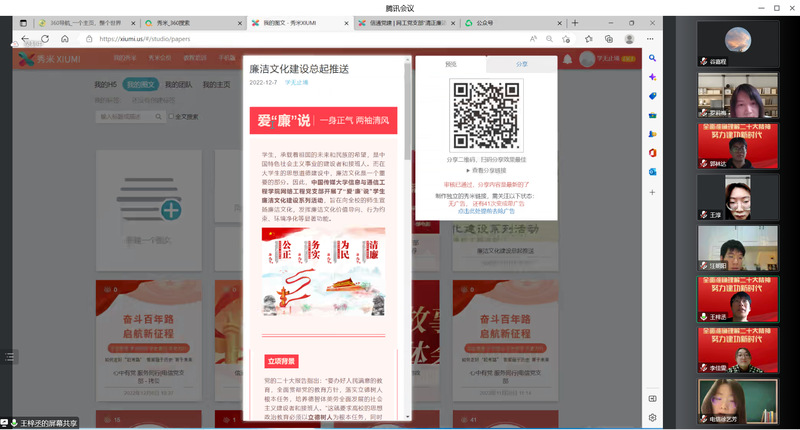Click the big plus new article icon

(171, 209)
